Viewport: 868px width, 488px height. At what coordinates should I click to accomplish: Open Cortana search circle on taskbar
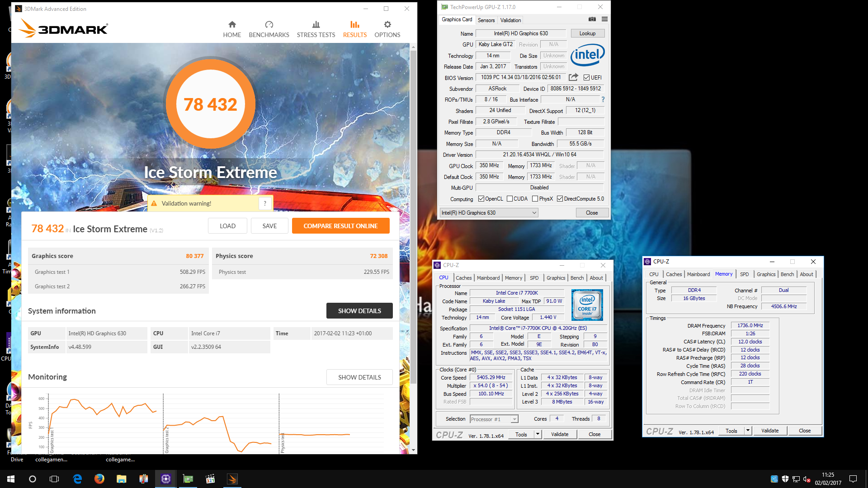[x=33, y=479]
